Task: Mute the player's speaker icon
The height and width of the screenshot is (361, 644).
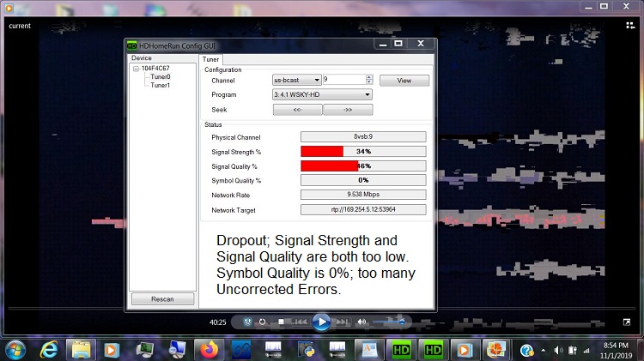Action: 361,322
